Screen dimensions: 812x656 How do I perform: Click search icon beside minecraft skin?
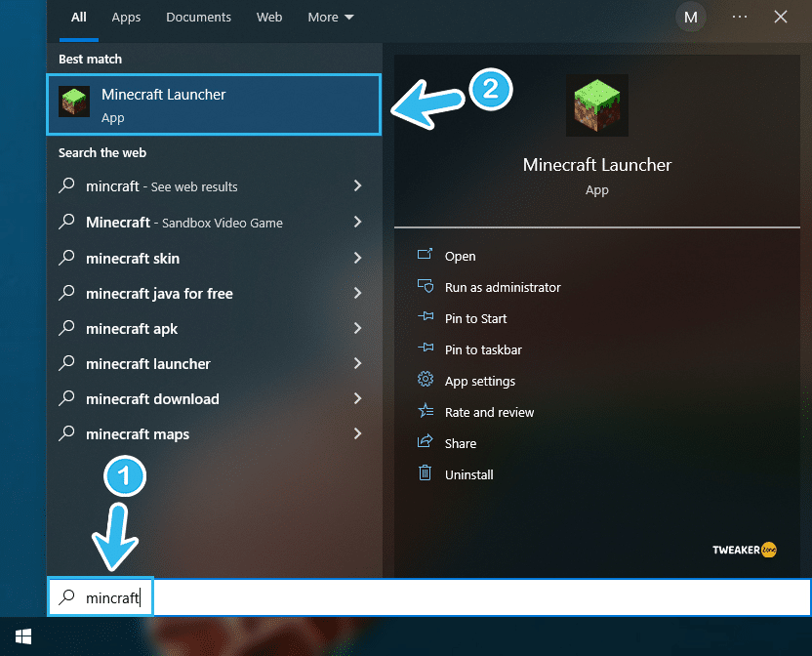(66, 257)
